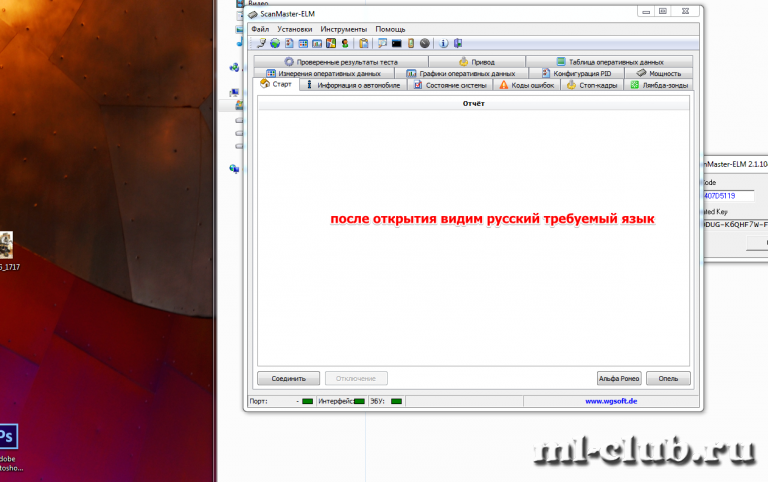Click the blue info circle icon
768x482 pixels.
pyautogui.click(x=443, y=43)
